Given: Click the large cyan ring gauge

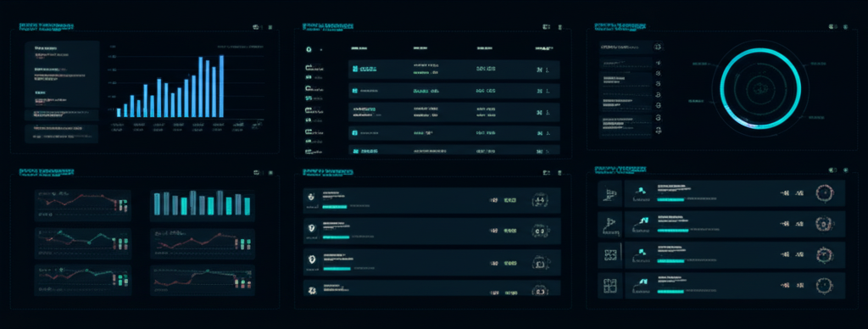Looking at the screenshot, I should [x=760, y=89].
